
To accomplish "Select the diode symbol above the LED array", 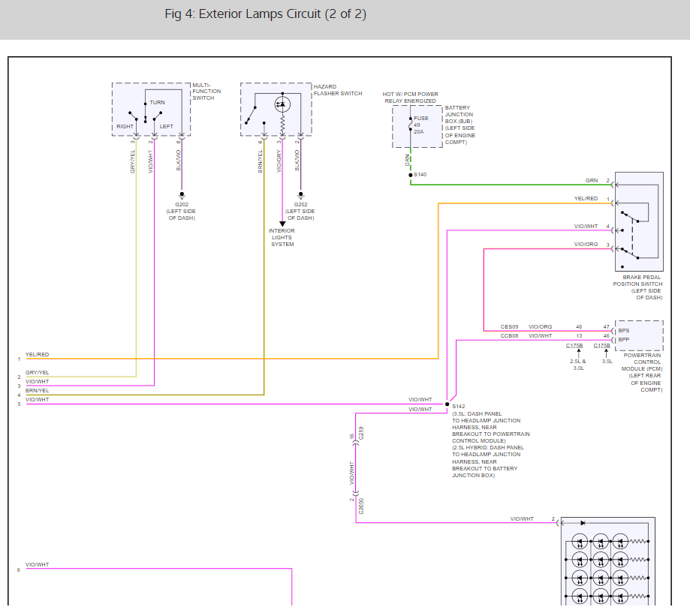I will (582, 522).
